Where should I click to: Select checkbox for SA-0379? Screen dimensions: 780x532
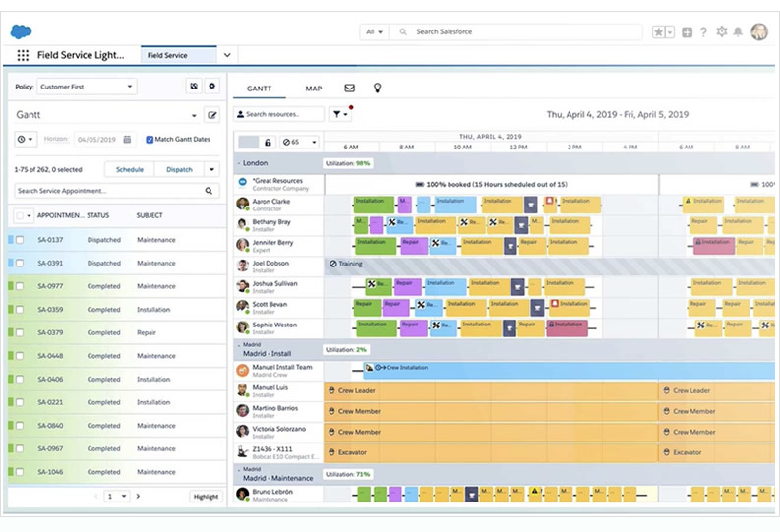coord(20,332)
